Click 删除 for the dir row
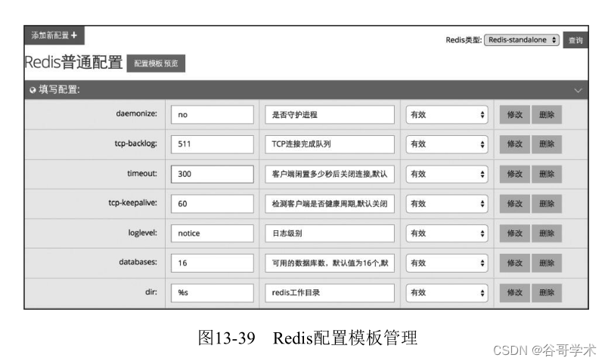This screenshot has height=364, width=608. 546,293
